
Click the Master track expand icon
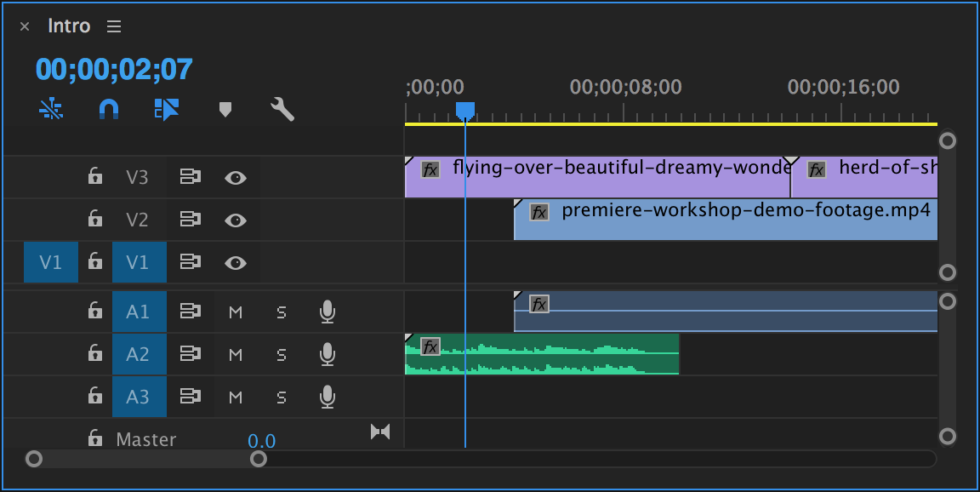(x=380, y=432)
